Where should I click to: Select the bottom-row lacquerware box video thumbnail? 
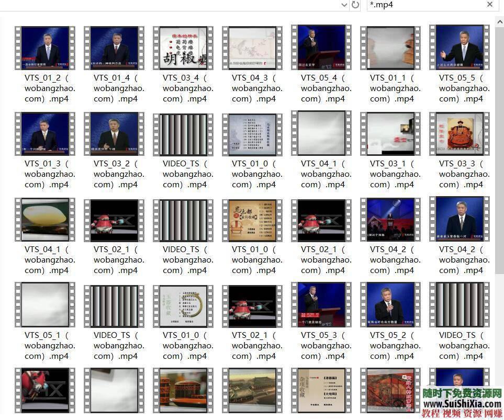pyautogui.click(x=183, y=390)
